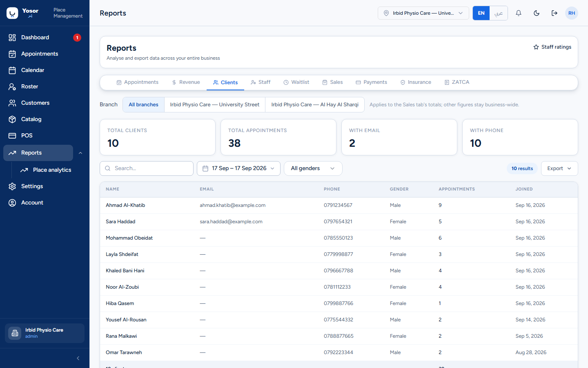Sort by JOINED column header
The height and width of the screenshot is (368, 588).
524,189
